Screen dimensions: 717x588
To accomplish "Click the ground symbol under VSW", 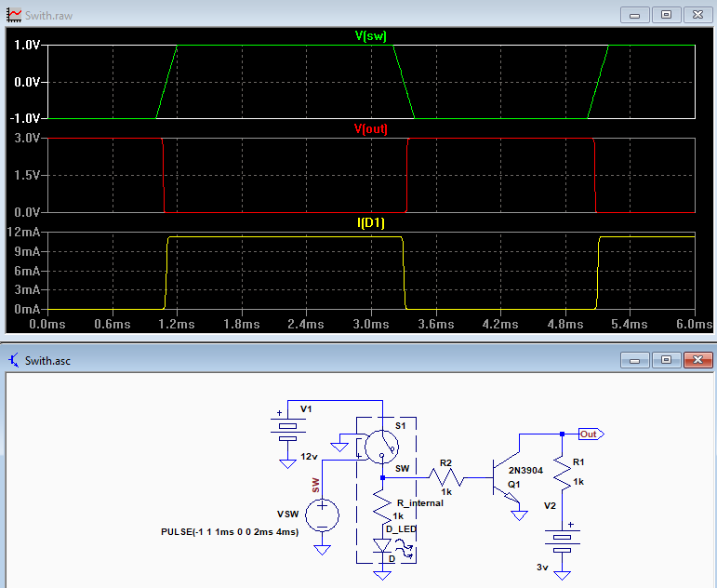I will coord(322,550).
